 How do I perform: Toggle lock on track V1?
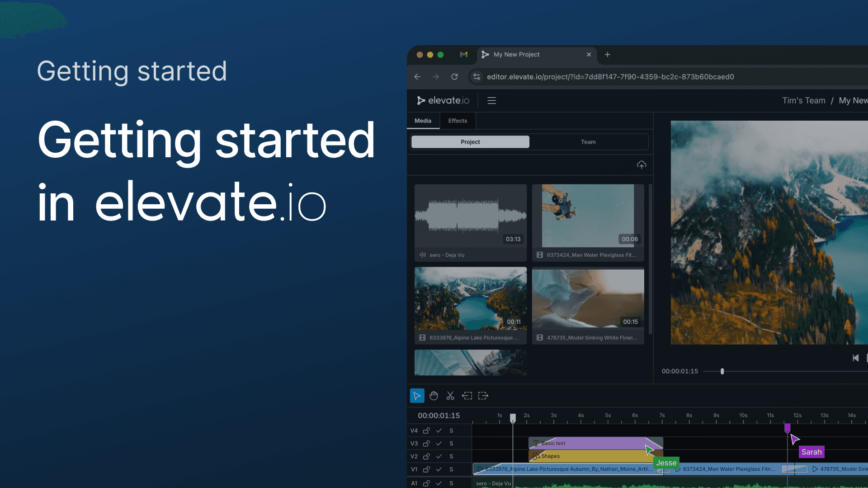pos(426,469)
